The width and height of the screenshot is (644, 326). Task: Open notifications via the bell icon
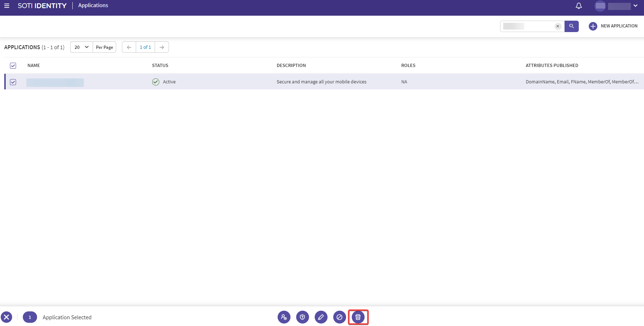[x=578, y=6]
